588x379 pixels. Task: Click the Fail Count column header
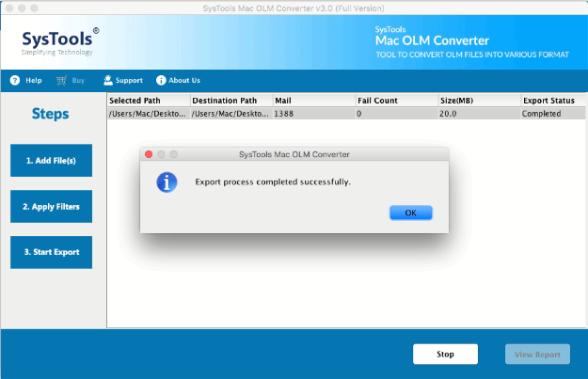(x=397, y=101)
